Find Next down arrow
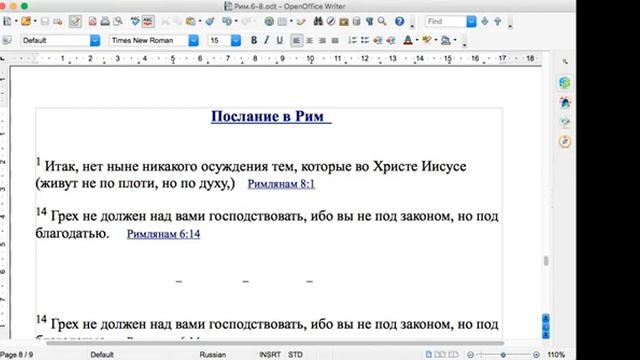The image size is (640, 360). tap(484, 21)
